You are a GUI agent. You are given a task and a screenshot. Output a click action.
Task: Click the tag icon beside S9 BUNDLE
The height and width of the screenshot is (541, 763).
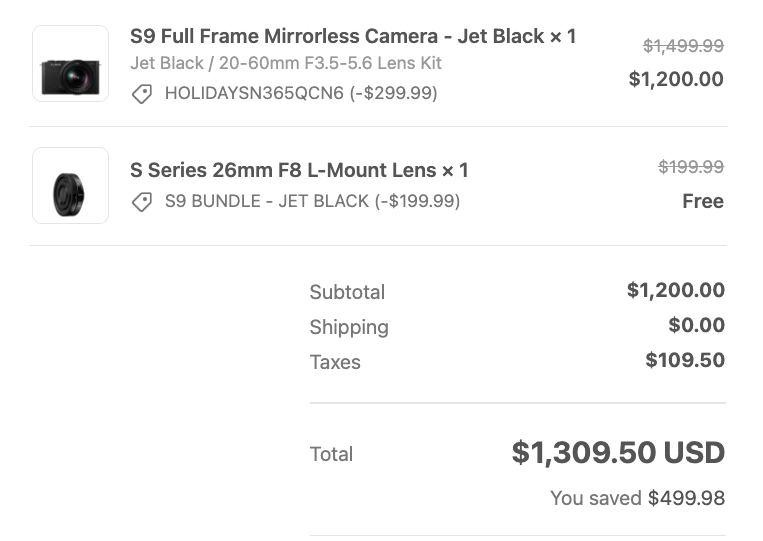(x=142, y=202)
